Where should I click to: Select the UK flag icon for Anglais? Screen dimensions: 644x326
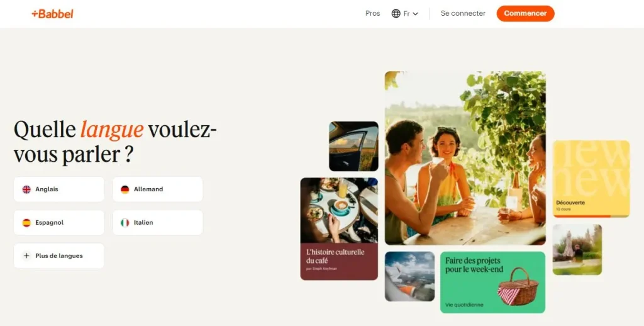tap(26, 189)
